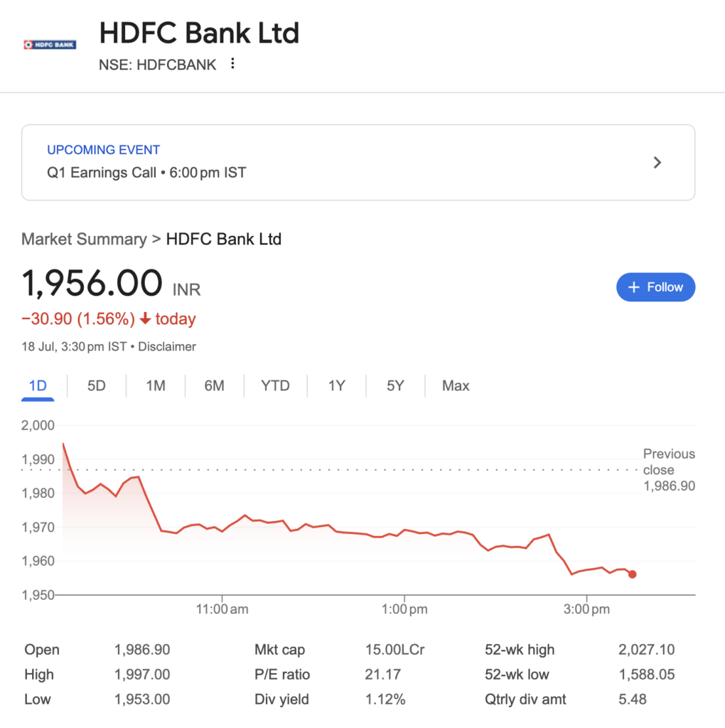
Task: Show the Max chart range
Action: click(x=456, y=386)
